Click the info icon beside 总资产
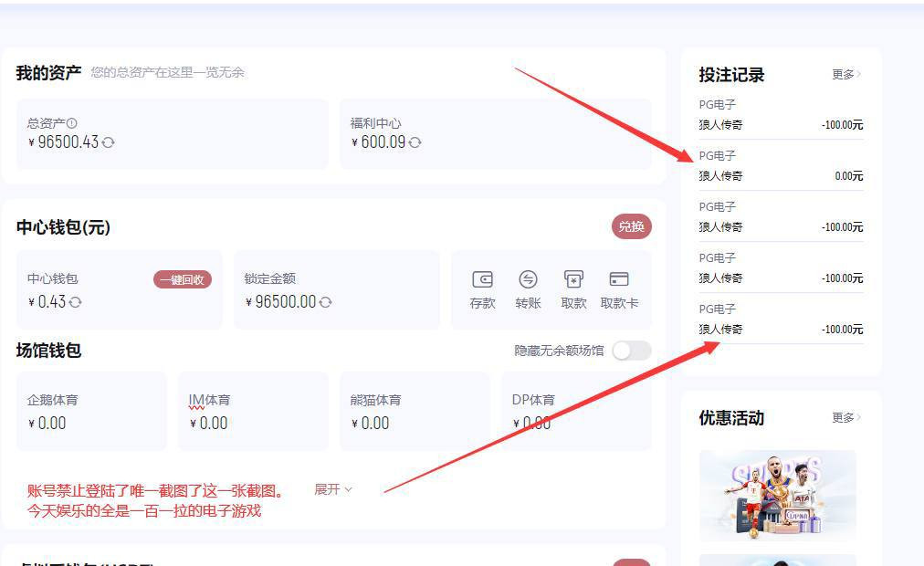This screenshot has width=924, height=566. pyautogui.click(x=72, y=123)
